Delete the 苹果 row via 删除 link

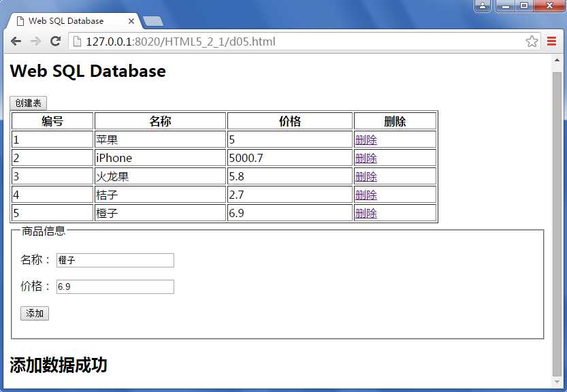point(366,140)
